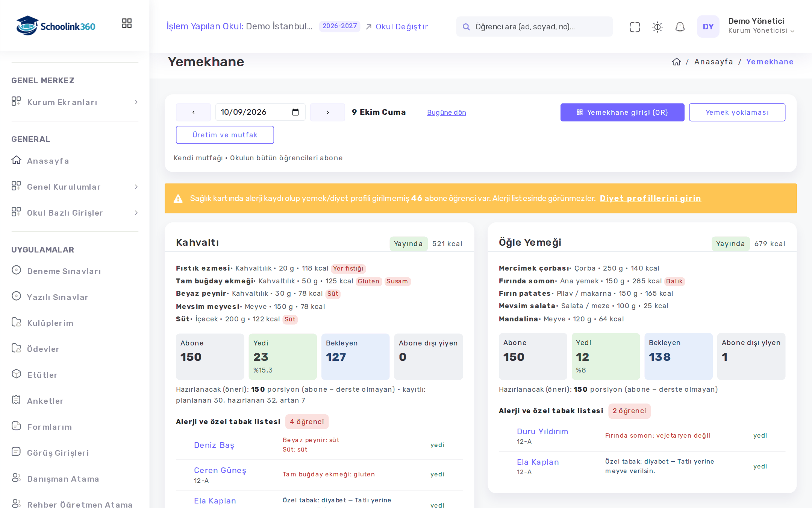812x508 pixels.
Task: Click the Danışman Atama person icon
Action: coord(16,478)
